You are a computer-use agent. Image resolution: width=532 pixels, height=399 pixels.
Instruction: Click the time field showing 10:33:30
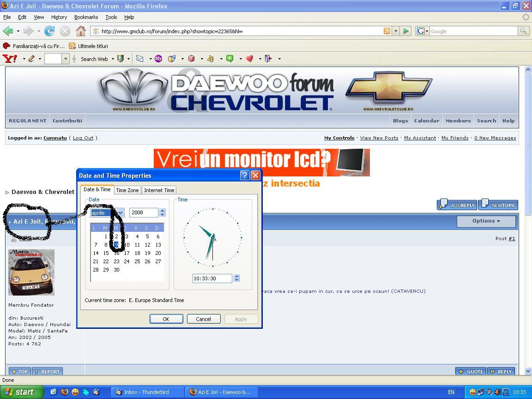click(x=212, y=278)
